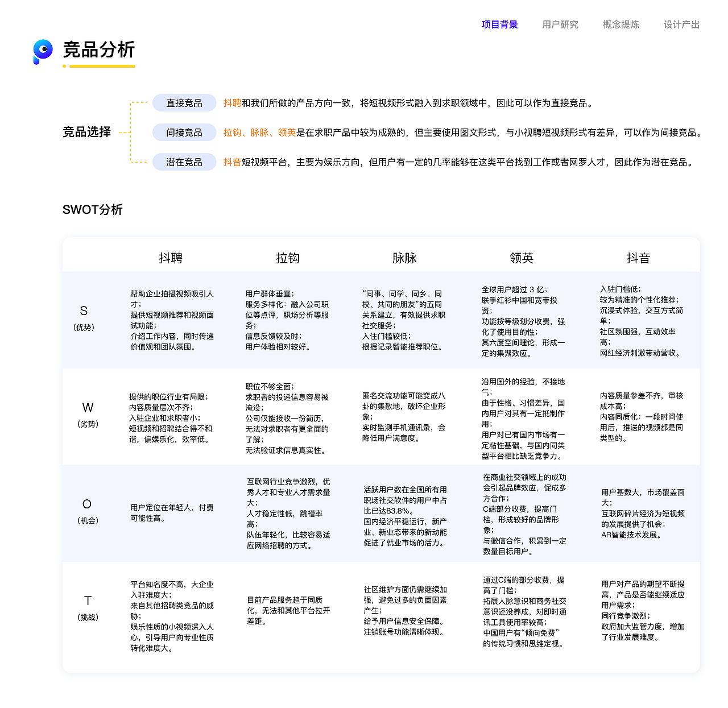Select the 直接竞品 pill label
Screen dimensions: 728x708
[184, 103]
